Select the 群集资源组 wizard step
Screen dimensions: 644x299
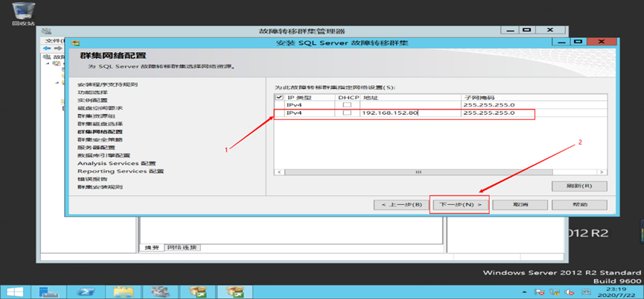(97, 116)
